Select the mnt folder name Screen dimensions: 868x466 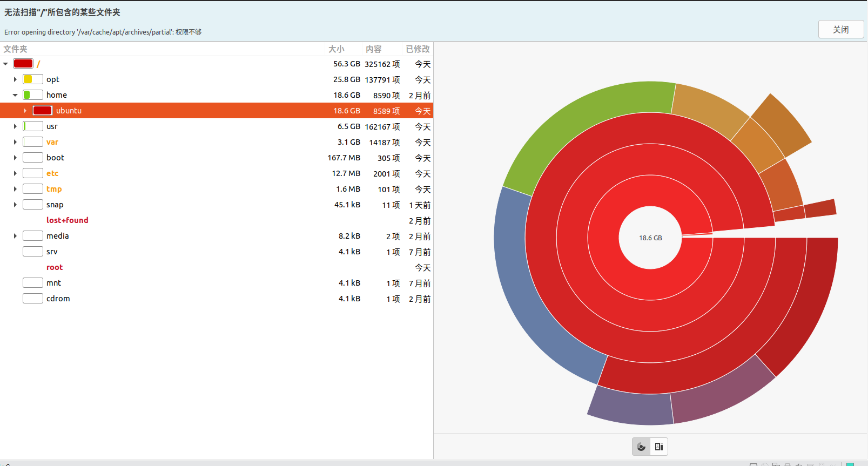[x=54, y=283]
